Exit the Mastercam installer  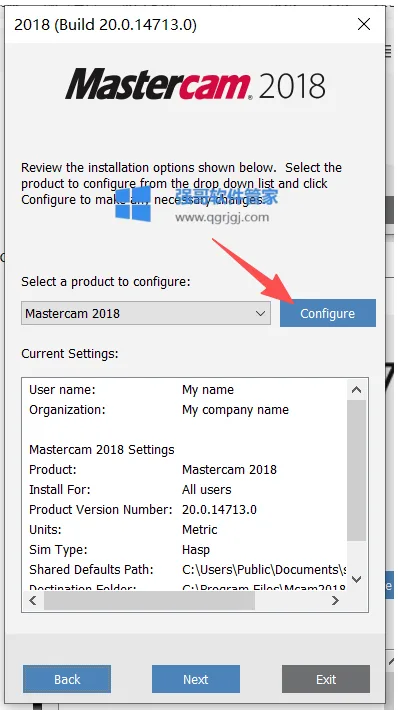[x=326, y=679]
